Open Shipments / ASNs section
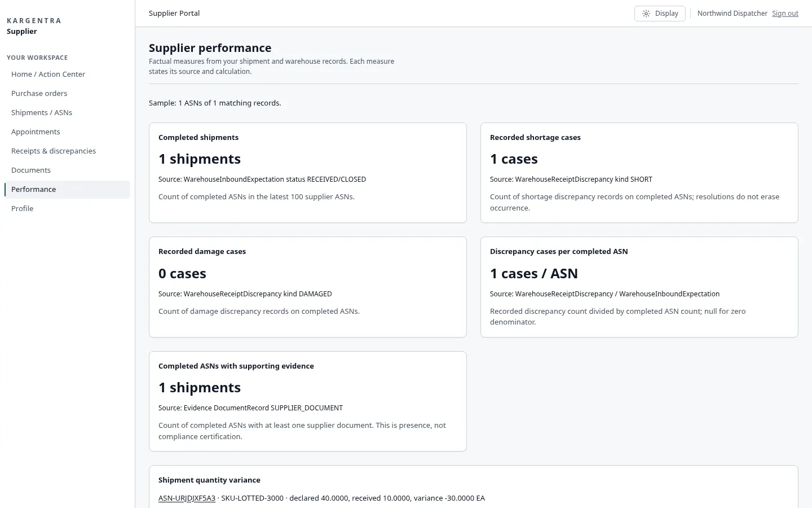The height and width of the screenshot is (508, 812). point(67,112)
